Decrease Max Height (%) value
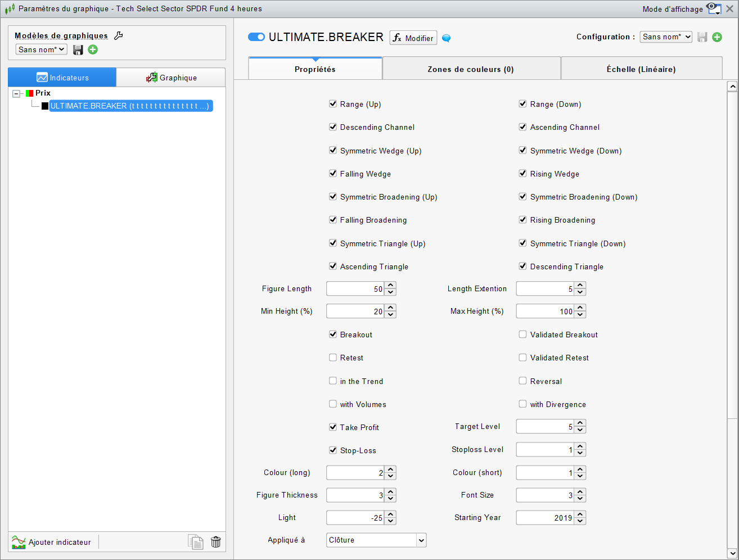739x560 pixels. [x=580, y=315]
